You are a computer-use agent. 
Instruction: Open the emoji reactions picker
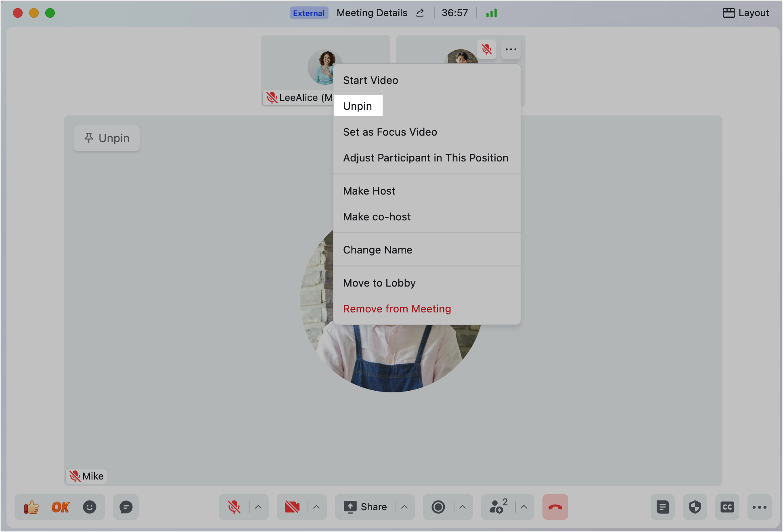(x=90, y=507)
